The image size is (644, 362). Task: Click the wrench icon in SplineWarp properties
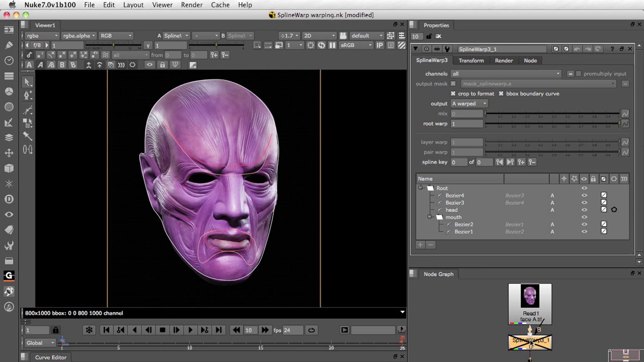click(x=447, y=49)
